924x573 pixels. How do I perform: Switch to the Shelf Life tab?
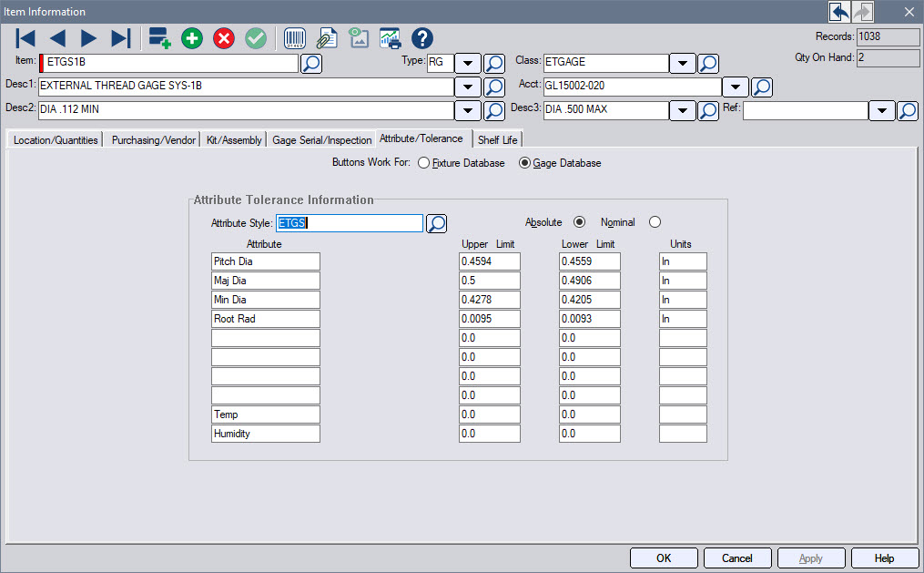pos(497,139)
